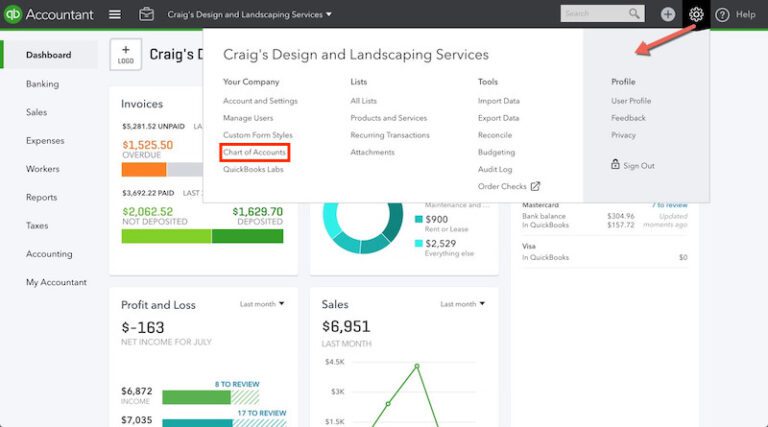Click the $900 Rent or Lease legend swatch

click(x=419, y=219)
